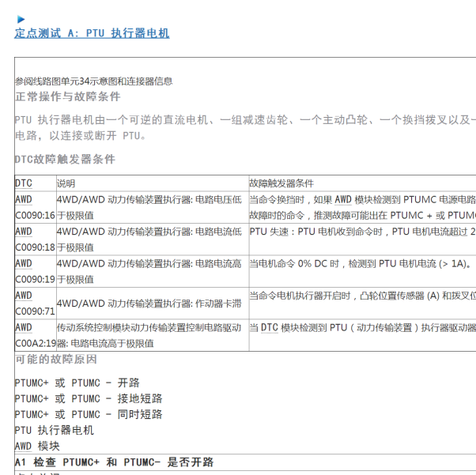
Task: Select cell AWD C00A2:19
Action: [x=36, y=335]
